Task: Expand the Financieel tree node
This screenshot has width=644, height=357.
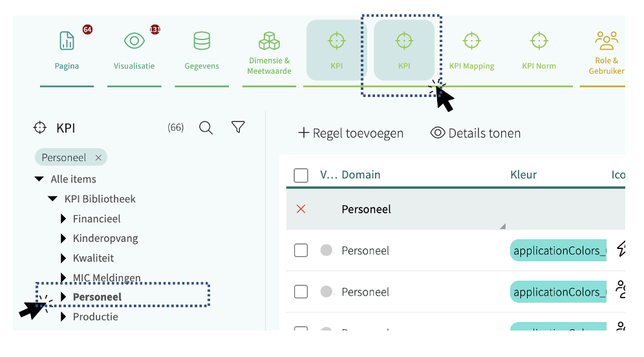Action: (x=63, y=219)
